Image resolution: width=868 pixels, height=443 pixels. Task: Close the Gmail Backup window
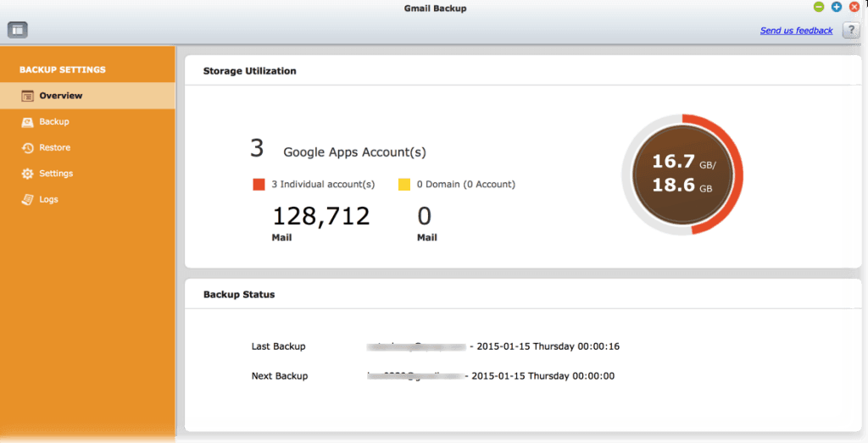[x=854, y=7]
